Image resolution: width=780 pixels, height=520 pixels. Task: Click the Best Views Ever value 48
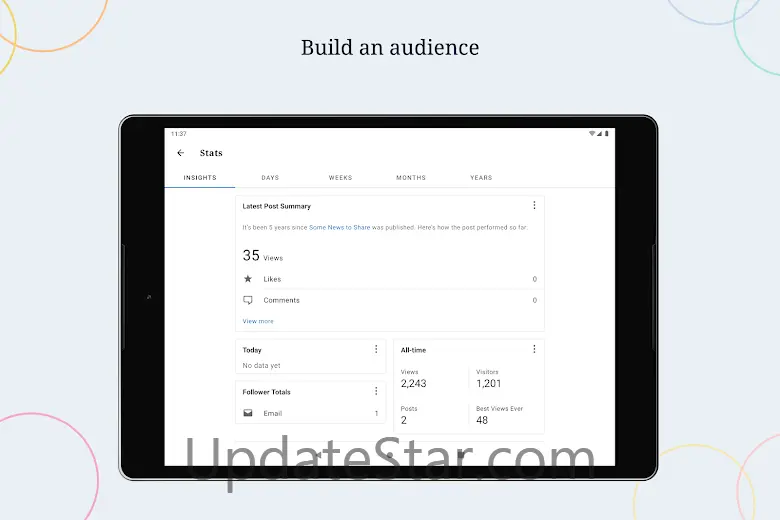tap(482, 420)
